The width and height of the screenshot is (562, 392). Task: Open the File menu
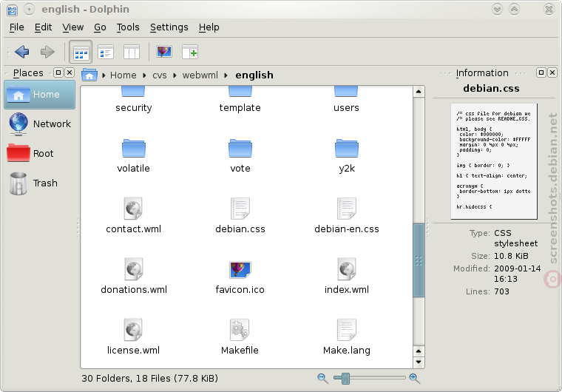point(16,27)
